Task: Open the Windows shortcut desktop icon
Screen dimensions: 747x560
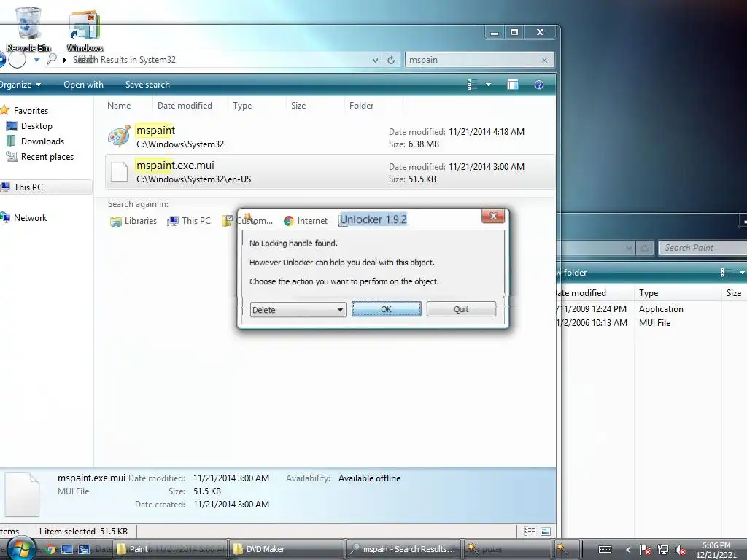Action: (x=85, y=29)
